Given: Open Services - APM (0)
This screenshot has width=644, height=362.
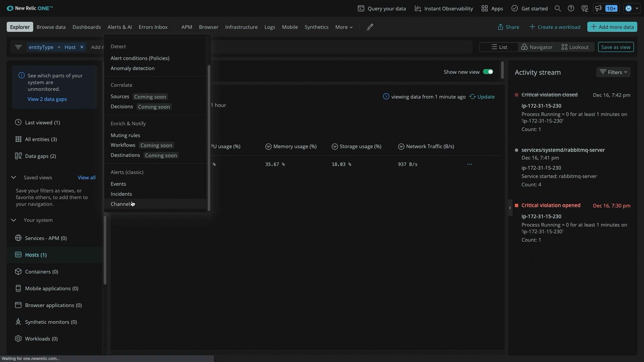Looking at the screenshot, I should tap(46, 238).
